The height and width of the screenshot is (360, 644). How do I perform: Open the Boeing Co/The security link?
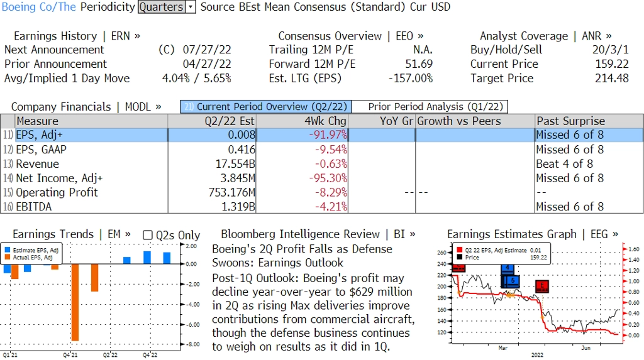click(39, 7)
